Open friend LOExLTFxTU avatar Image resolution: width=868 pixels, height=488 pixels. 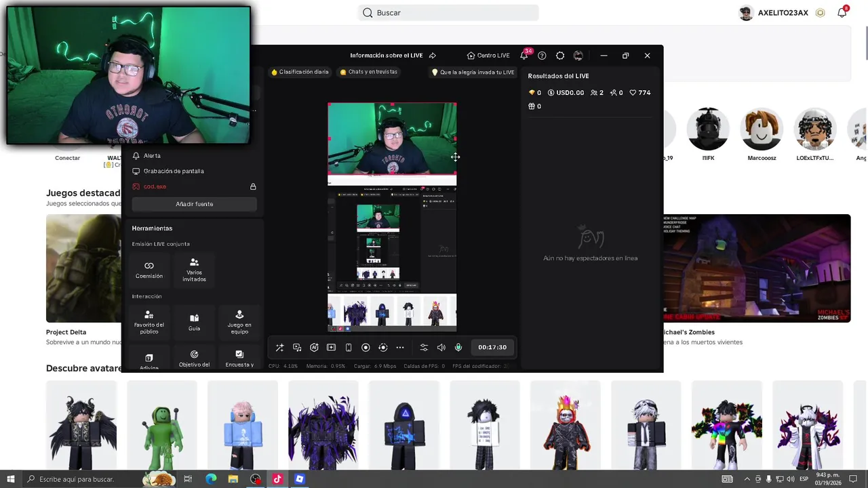(x=815, y=129)
